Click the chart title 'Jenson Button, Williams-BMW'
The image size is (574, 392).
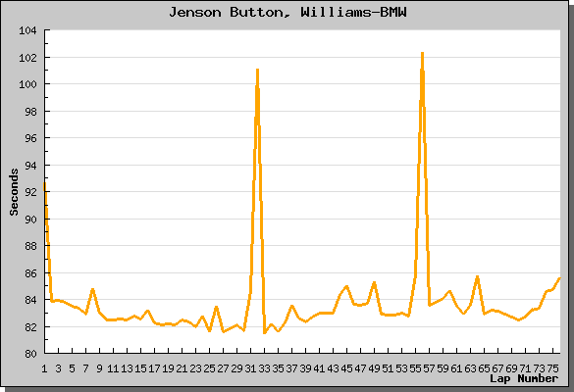pos(287,13)
